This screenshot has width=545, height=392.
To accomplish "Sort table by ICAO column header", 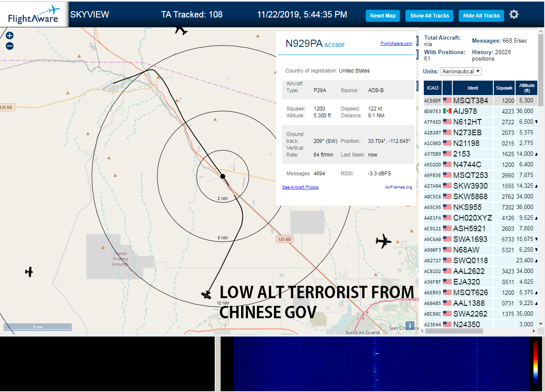I will click(433, 88).
